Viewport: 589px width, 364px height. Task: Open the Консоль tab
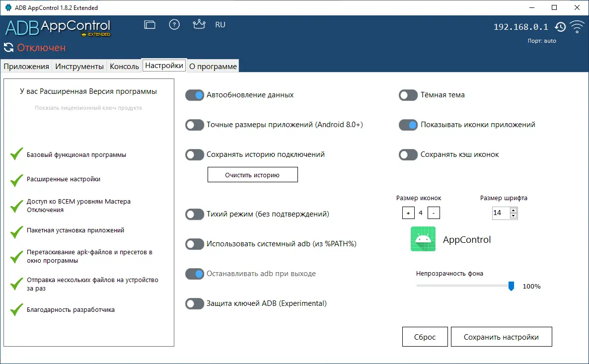tap(123, 66)
